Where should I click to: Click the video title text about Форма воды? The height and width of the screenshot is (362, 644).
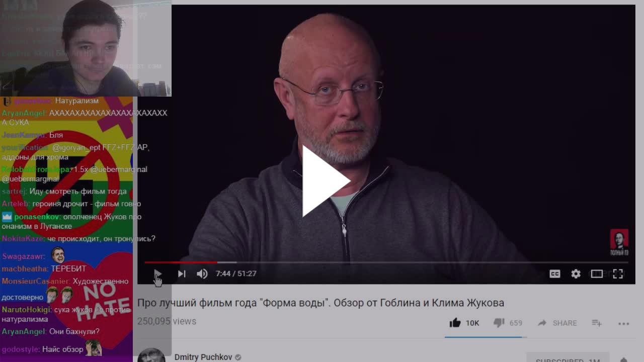320,303
